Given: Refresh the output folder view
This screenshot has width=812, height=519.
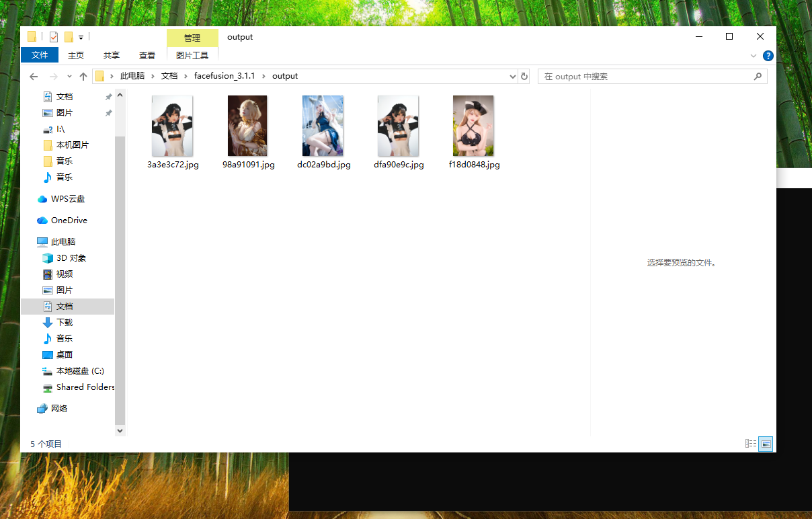Looking at the screenshot, I should (524, 77).
